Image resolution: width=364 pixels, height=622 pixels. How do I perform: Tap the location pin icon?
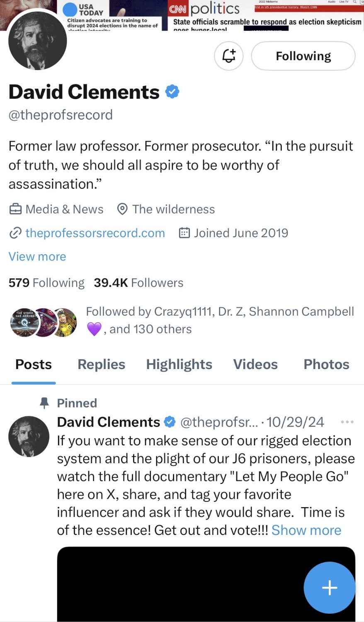(x=122, y=209)
